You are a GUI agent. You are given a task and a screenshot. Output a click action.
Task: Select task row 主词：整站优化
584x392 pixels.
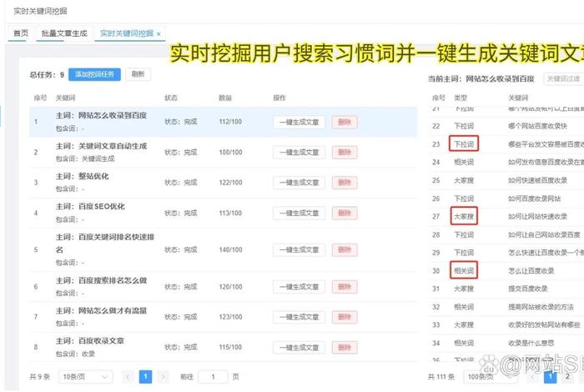tap(223, 183)
